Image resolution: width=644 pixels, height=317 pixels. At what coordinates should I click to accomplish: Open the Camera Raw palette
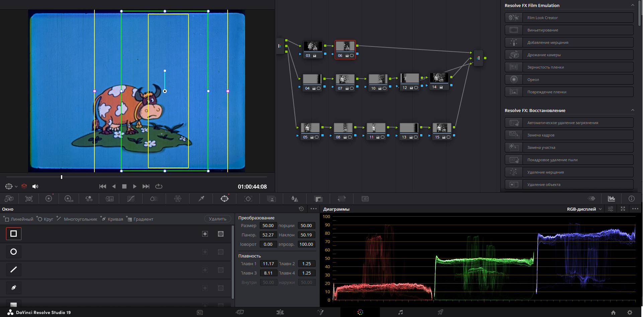click(9, 199)
